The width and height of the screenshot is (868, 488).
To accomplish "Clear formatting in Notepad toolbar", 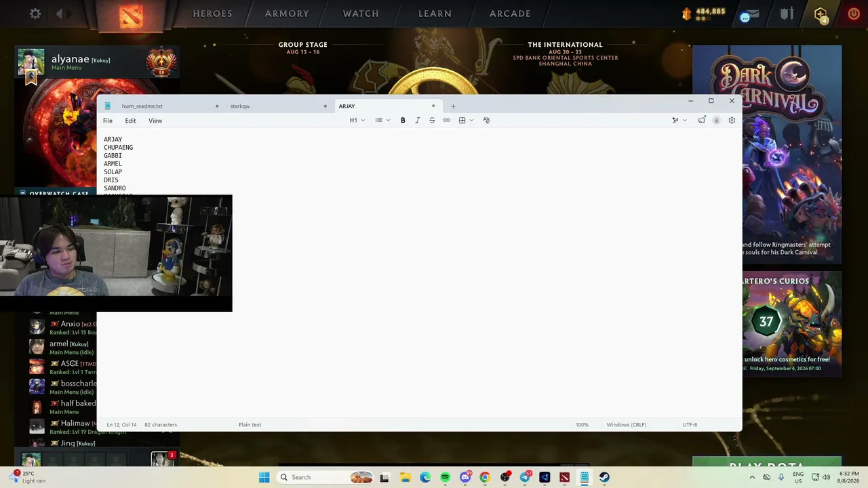I will (486, 121).
